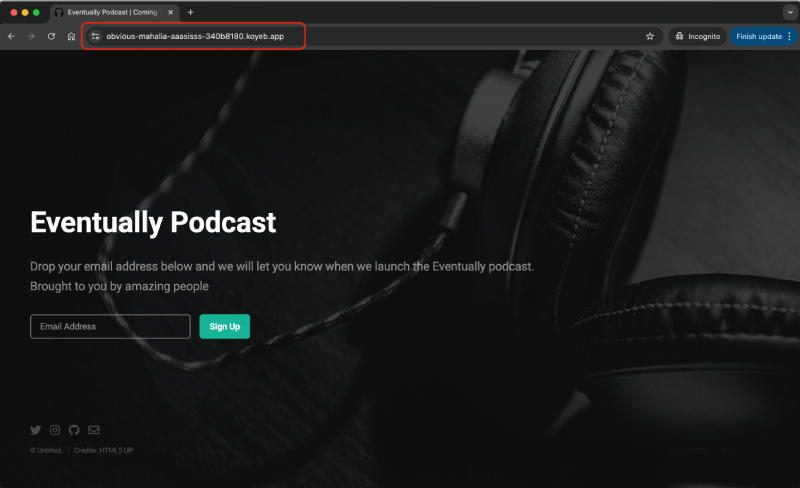Open the Instagram icon in footer
Screen dimensions: 800x488
(x=55, y=430)
